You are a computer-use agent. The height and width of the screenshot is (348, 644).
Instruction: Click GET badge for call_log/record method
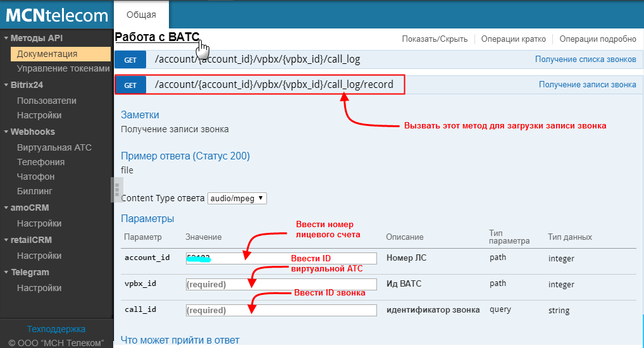(130, 85)
